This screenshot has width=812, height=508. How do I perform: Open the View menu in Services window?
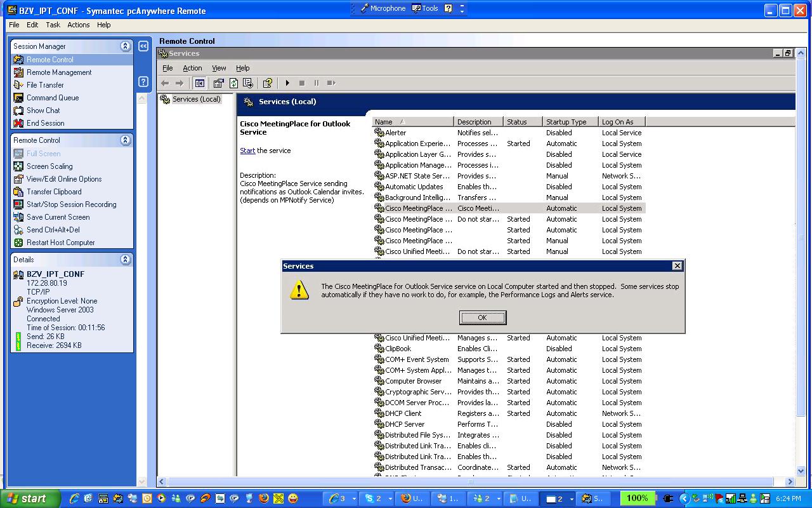pyautogui.click(x=219, y=68)
